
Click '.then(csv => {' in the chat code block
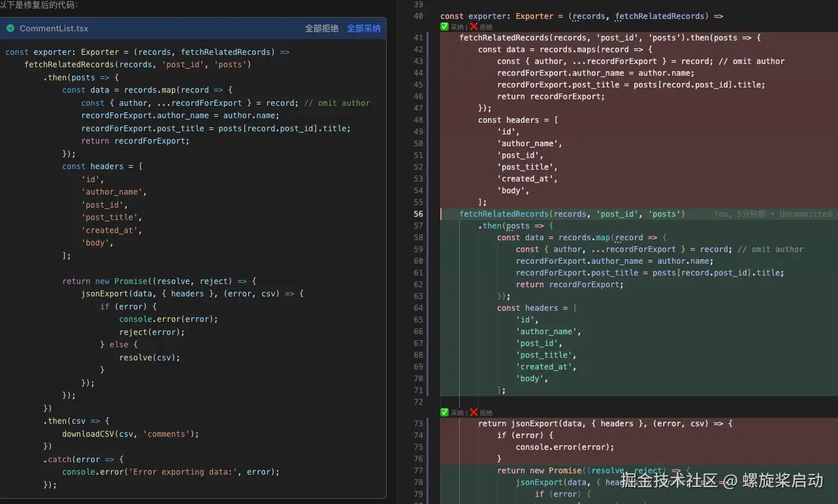pos(76,421)
